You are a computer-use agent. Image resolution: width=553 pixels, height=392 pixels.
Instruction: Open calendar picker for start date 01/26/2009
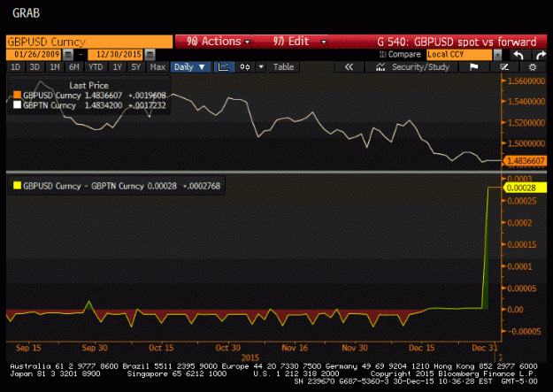click(x=68, y=55)
